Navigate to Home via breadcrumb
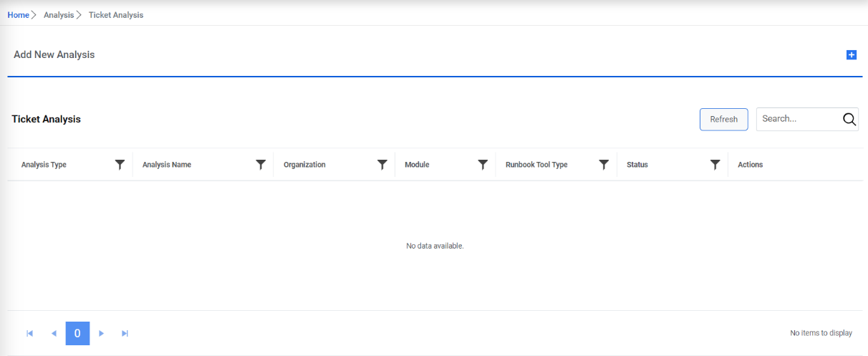This screenshot has height=356, width=868. pyautogui.click(x=18, y=15)
